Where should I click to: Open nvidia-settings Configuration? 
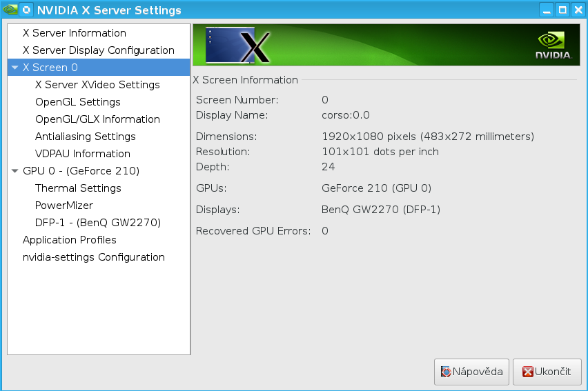(94, 257)
